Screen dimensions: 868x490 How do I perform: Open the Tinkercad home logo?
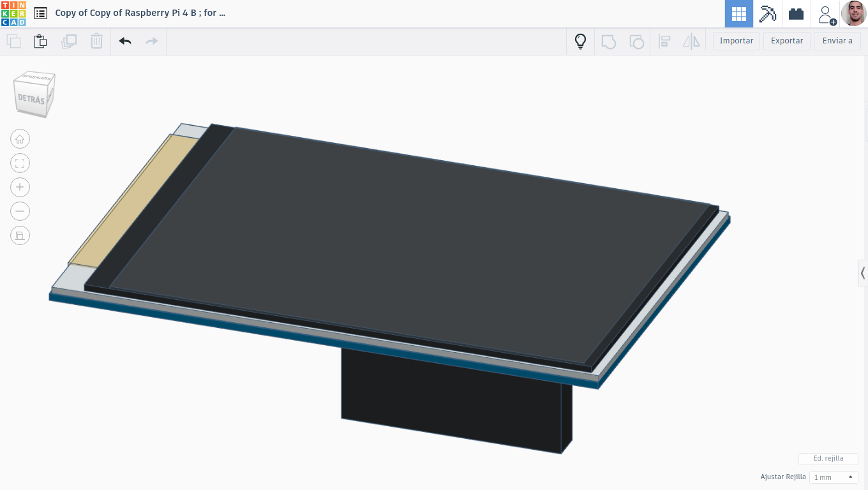pos(13,13)
